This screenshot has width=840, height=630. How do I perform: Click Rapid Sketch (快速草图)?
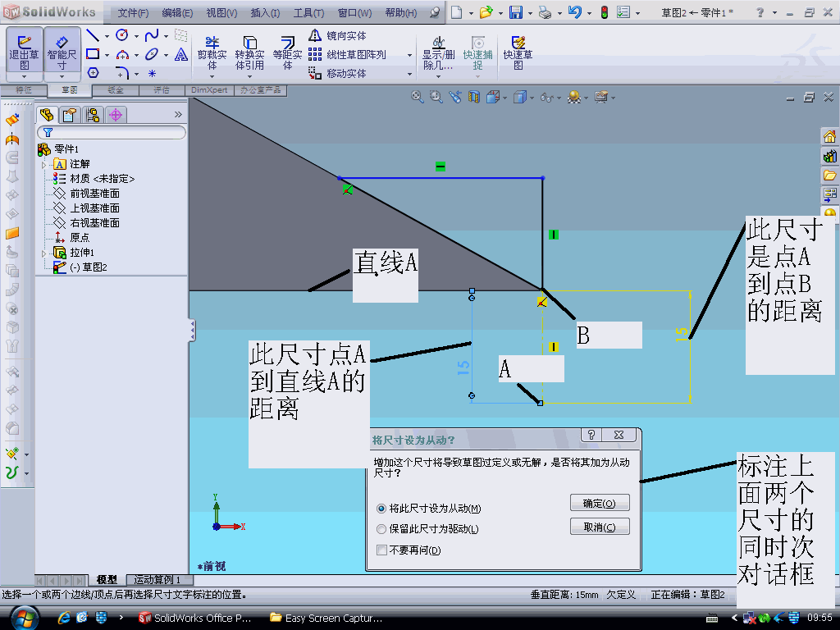pyautogui.click(x=518, y=53)
